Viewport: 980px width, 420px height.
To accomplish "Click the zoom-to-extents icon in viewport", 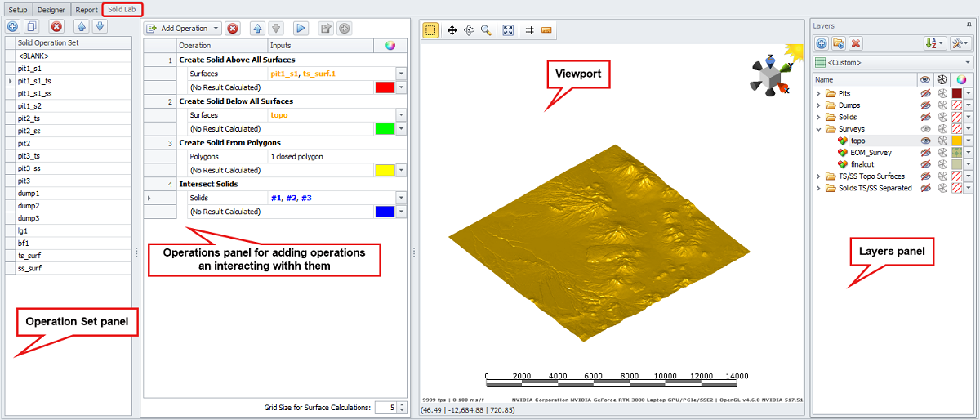I will [x=508, y=30].
